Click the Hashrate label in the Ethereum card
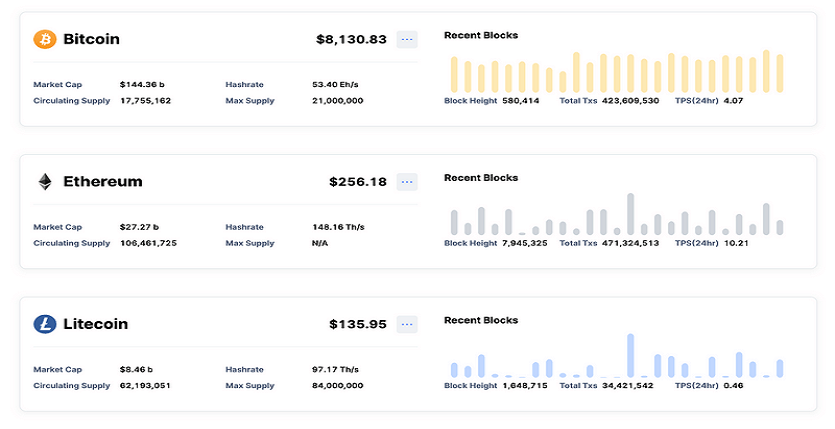Screen dimensions: 835x429 244,227
